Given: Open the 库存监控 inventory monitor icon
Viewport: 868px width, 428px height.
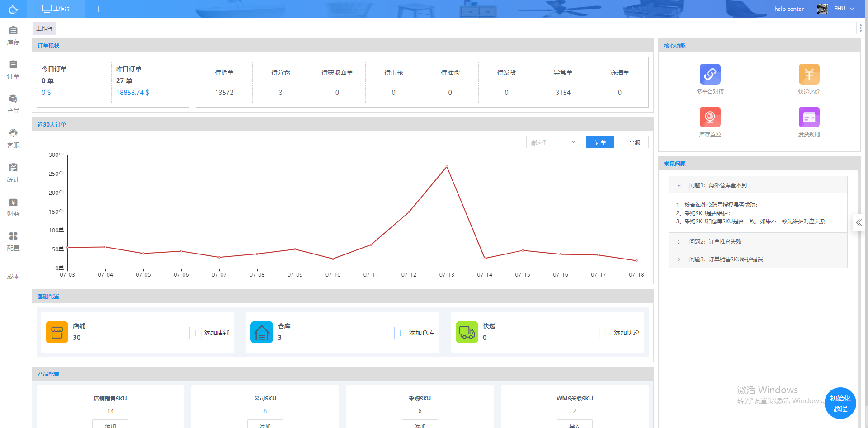Looking at the screenshot, I should click(x=710, y=117).
